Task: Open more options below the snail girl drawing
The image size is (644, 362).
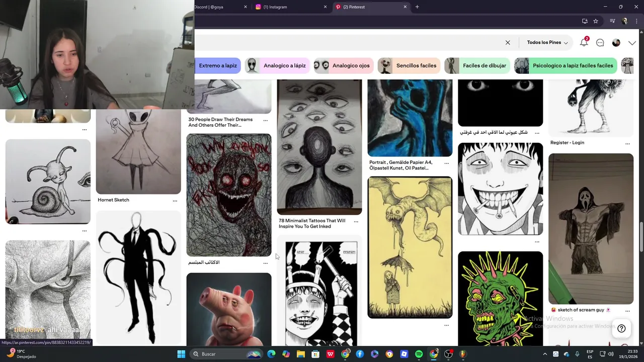Action: tap(85, 231)
